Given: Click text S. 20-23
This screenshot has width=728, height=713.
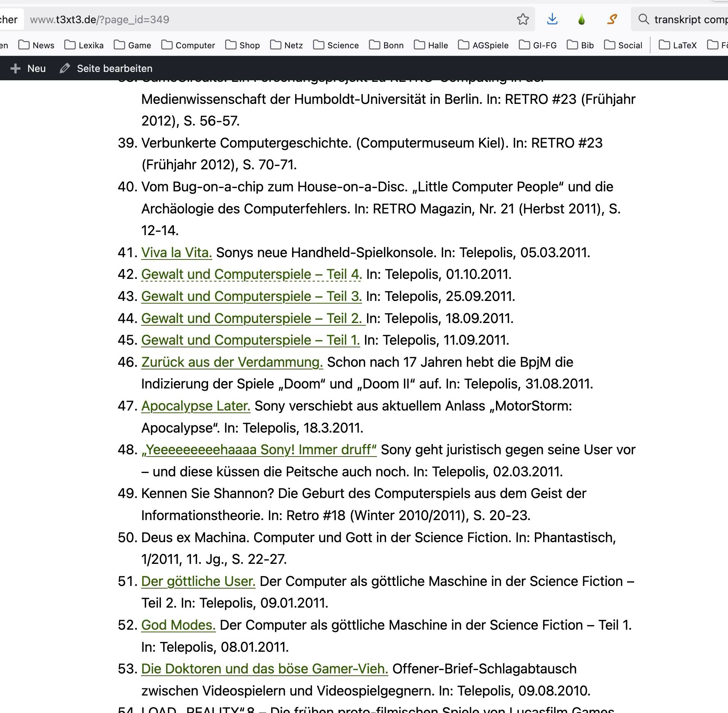Looking at the screenshot, I should point(502,516).
